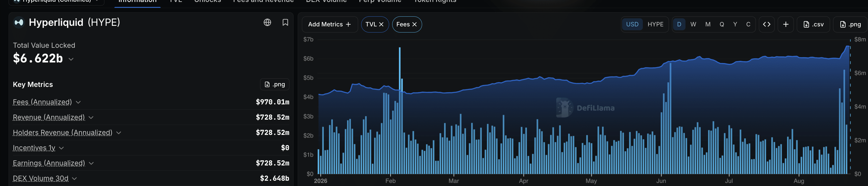Open Hyperliquid (Combined) selector dropdown
868x186 pixels.
point(56,1)
